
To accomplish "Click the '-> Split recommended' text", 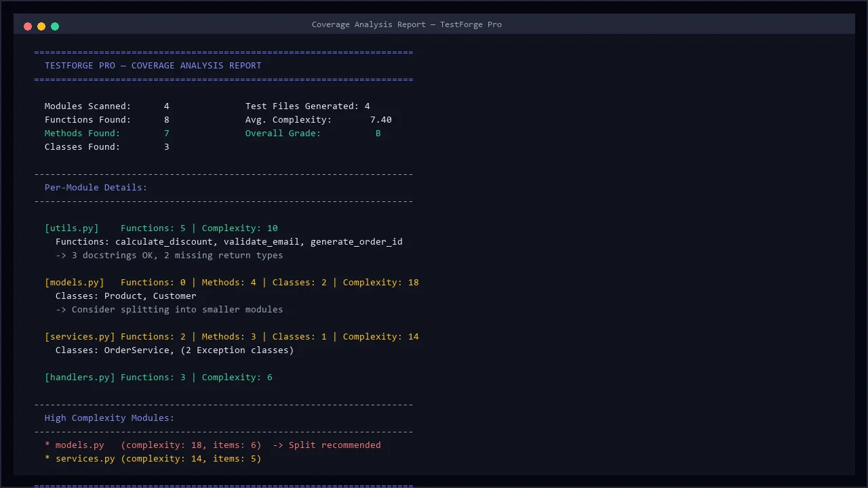I will click(327, 445).
